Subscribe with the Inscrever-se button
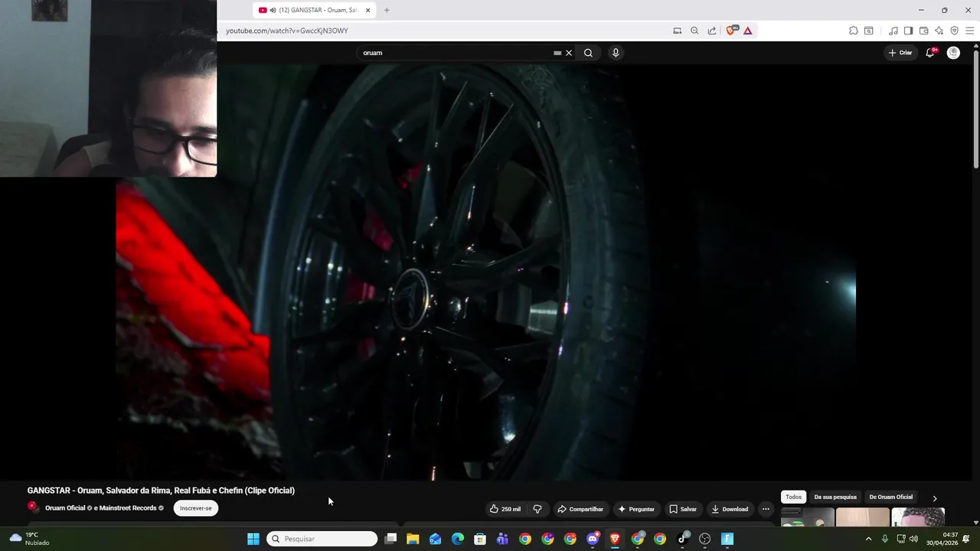The height and width of the screenshot is (551, 980). (x=196, y=508)
